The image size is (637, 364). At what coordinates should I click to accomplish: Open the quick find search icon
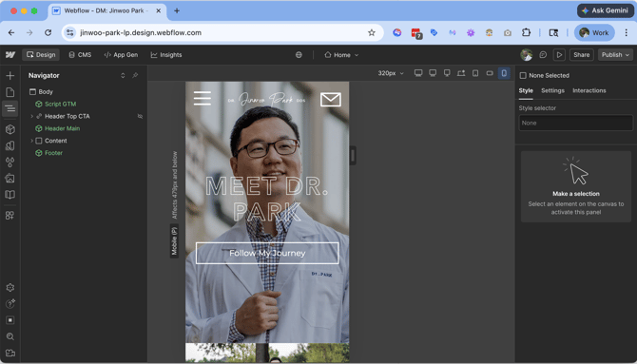(10, 336)
